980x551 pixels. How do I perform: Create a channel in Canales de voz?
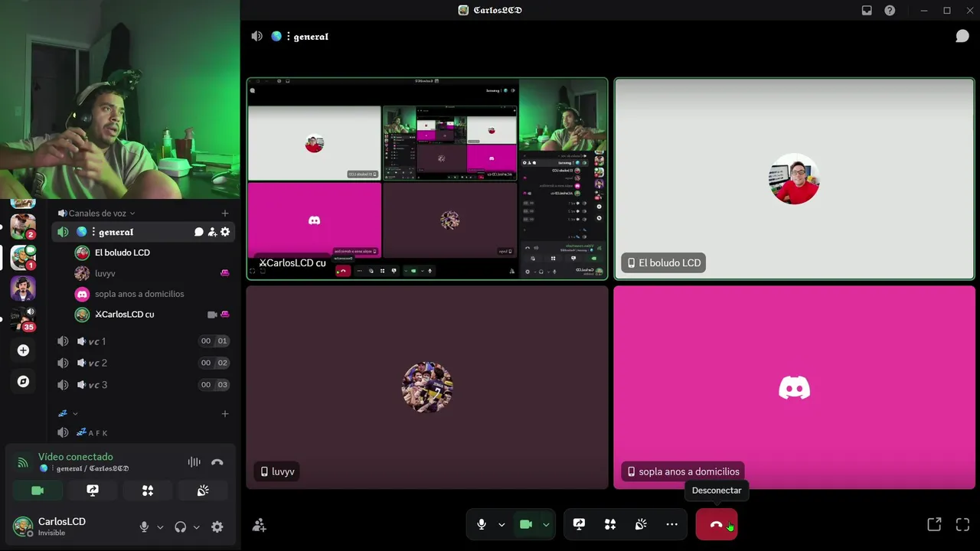point(225,213)
